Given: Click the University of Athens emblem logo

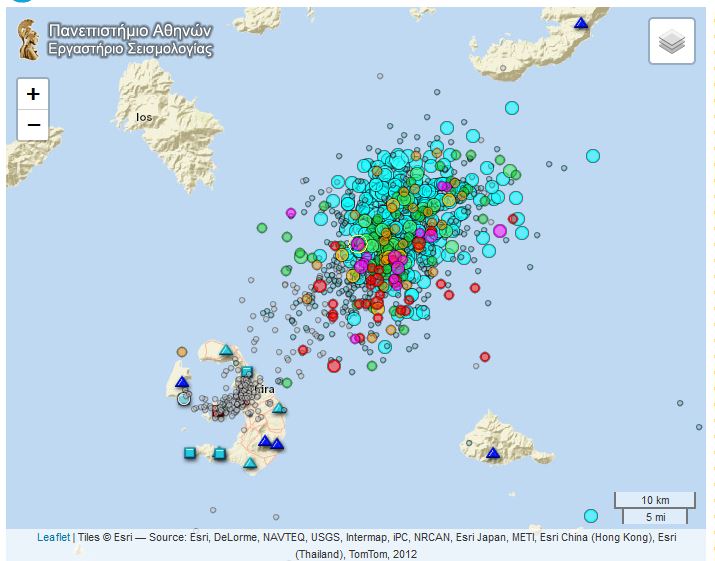Looking at the screenshot, I should click(29, 38).
